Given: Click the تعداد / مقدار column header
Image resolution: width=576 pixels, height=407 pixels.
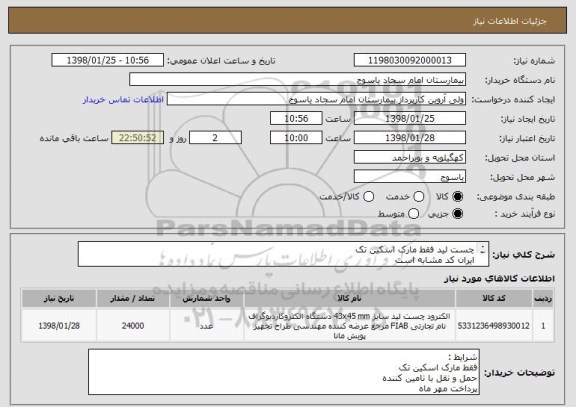Looking at the screenshot, I should 133,298.
